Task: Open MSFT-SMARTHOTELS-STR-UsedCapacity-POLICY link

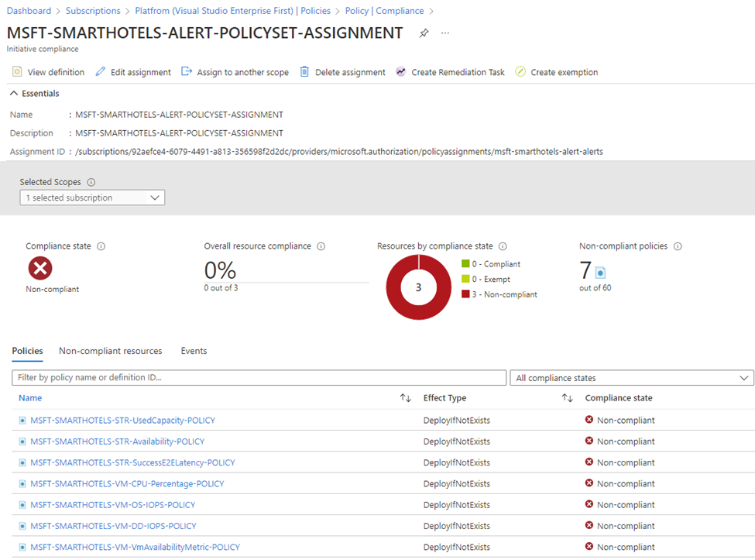Action: (123, 421)
